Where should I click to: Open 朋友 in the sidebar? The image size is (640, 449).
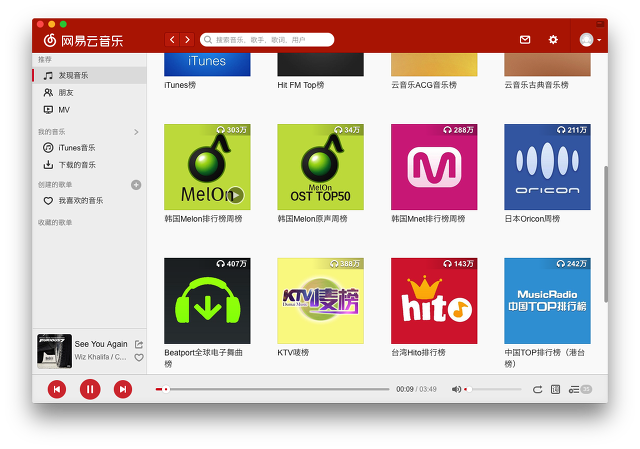[89, 93]
